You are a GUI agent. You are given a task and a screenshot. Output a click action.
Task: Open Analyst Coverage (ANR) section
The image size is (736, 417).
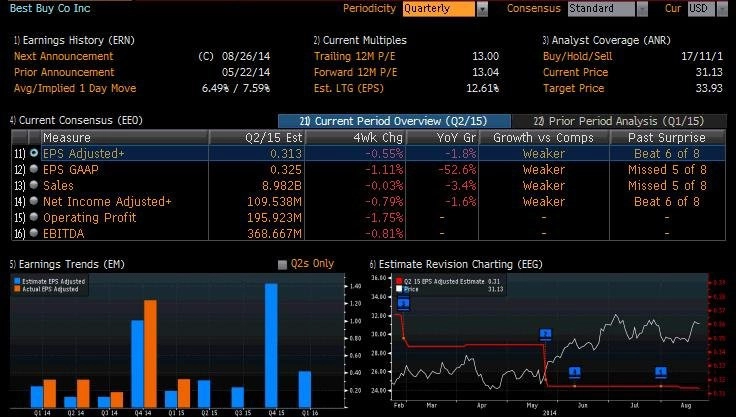(606, 40)
